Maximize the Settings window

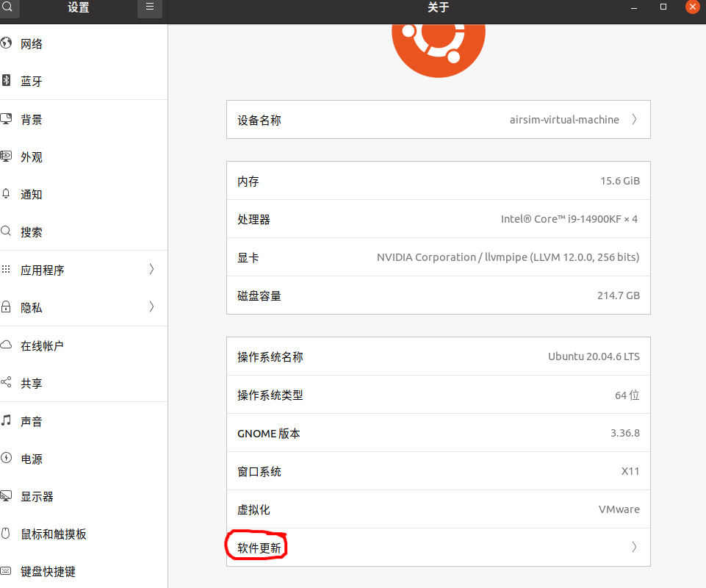tap(663, 7)
